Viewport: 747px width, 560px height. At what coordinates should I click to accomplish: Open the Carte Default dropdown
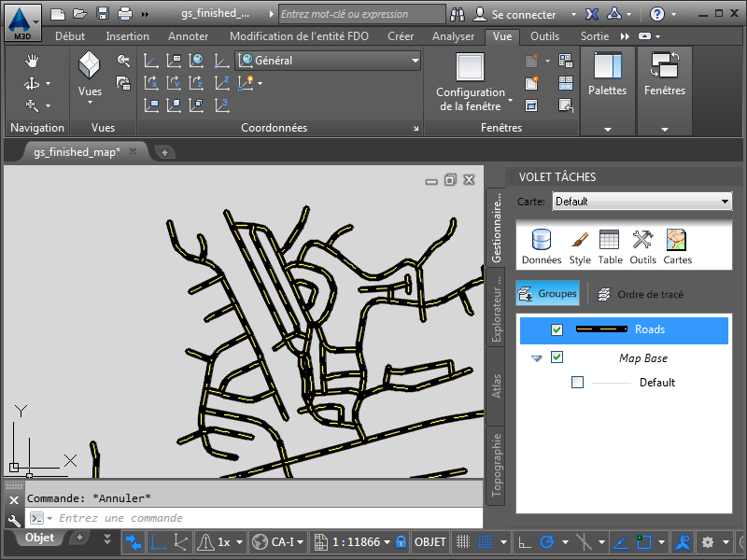[x=641, y=202]
